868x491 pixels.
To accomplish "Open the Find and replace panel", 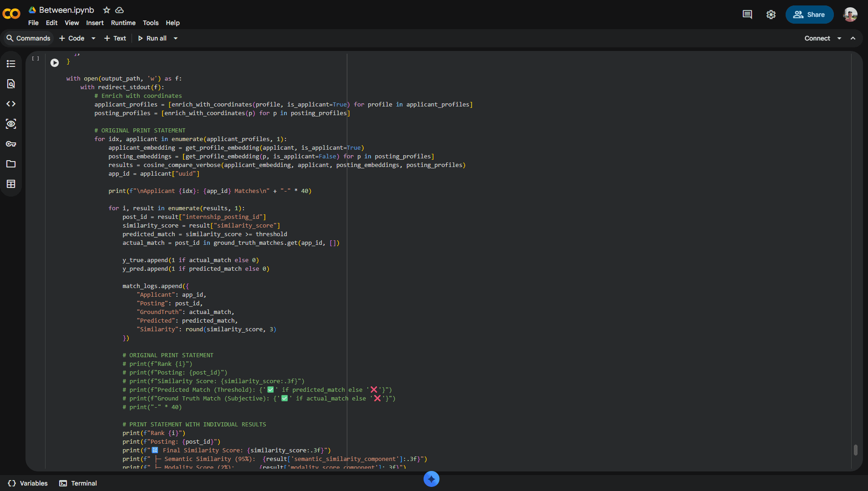I will point(11,84).
